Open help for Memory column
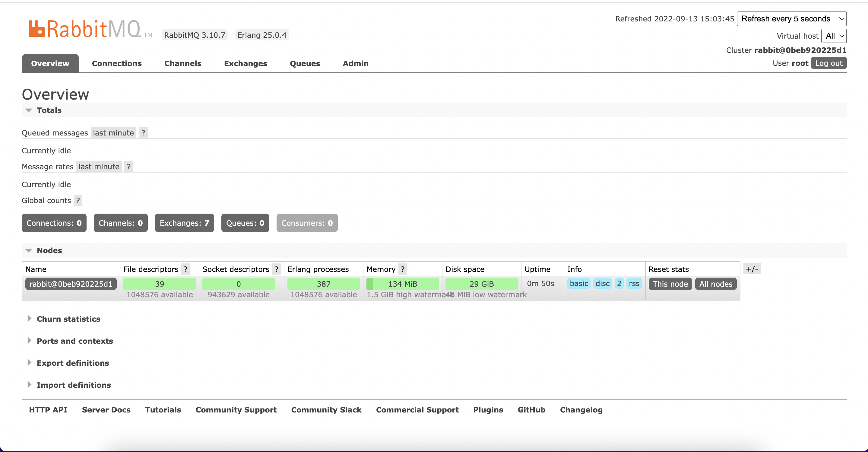Viewport: 868px width, 452px height. click(402, 269)
